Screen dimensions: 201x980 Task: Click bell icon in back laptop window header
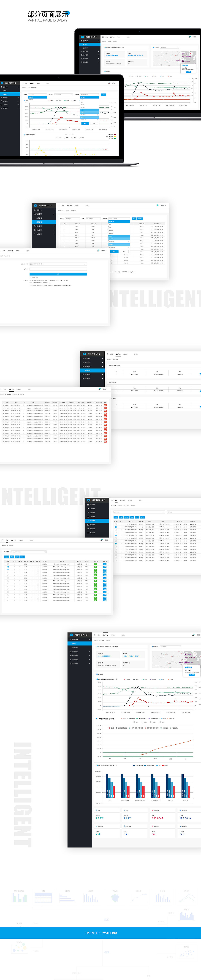pyautogui.click(x=190, y=37)
